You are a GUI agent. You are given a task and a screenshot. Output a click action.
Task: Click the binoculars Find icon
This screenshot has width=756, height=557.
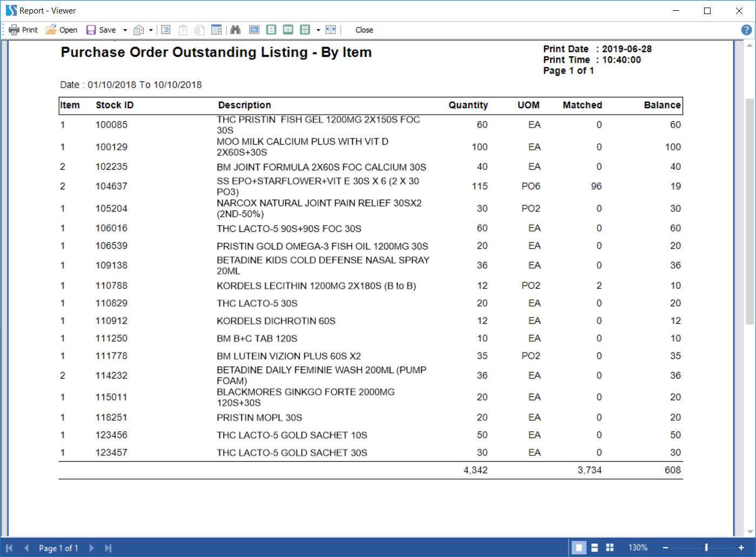click(235, 30)
